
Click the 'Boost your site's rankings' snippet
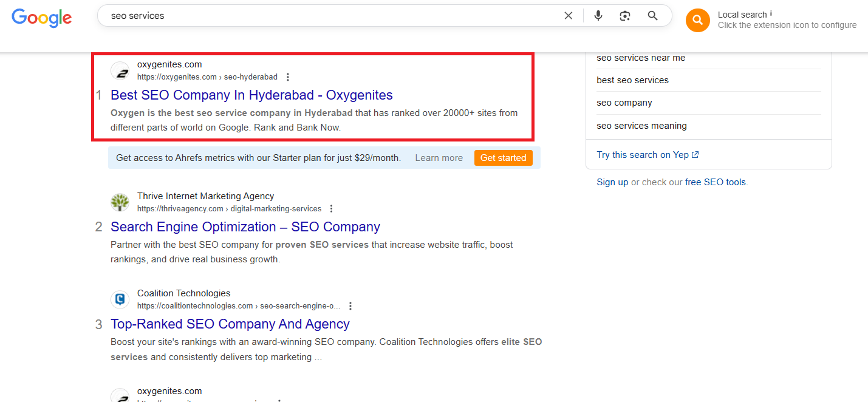326,349
